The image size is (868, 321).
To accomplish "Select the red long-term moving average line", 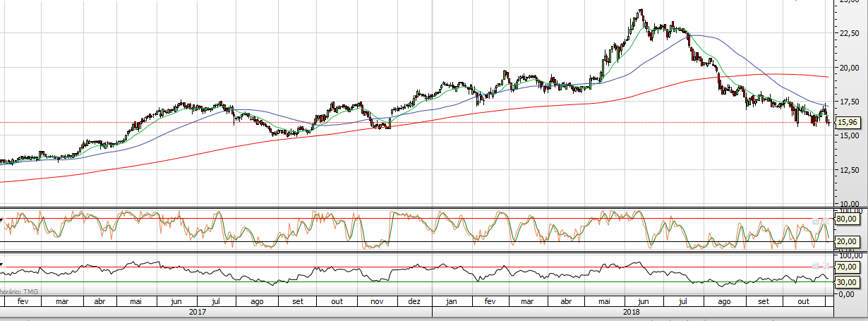I will point(212,152).
